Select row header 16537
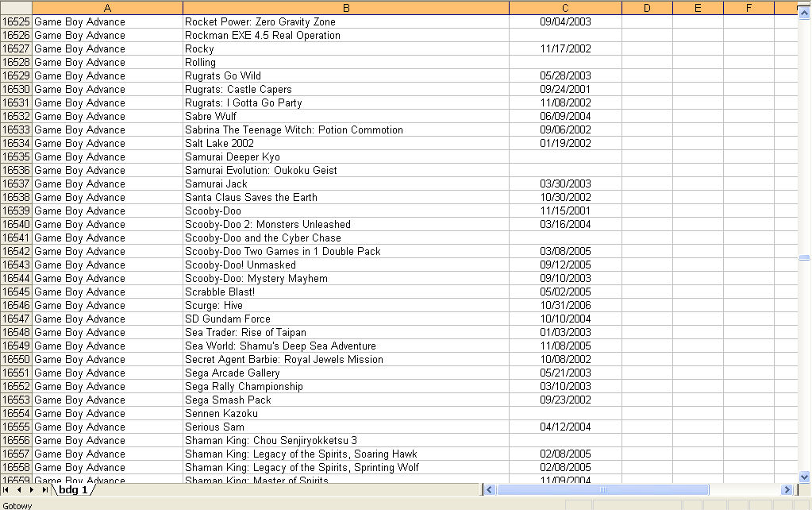The width and height of the screenshot is (812, 510). pos(16,184)
